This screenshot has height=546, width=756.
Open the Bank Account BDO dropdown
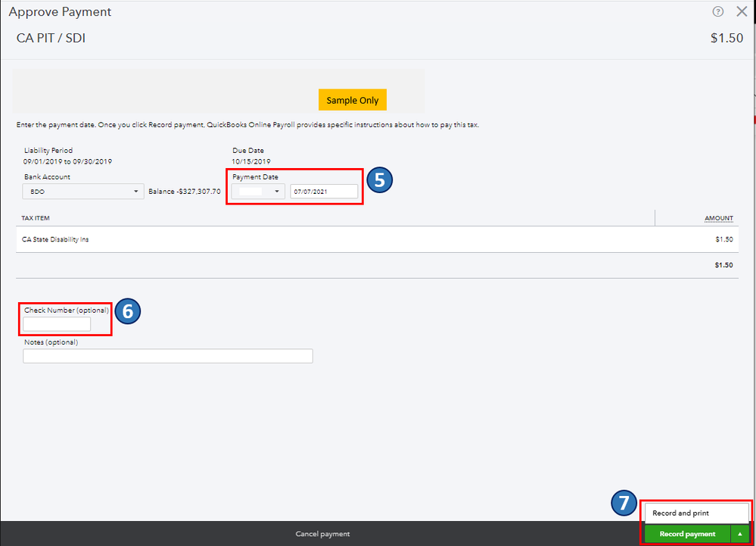pos(83,192)
